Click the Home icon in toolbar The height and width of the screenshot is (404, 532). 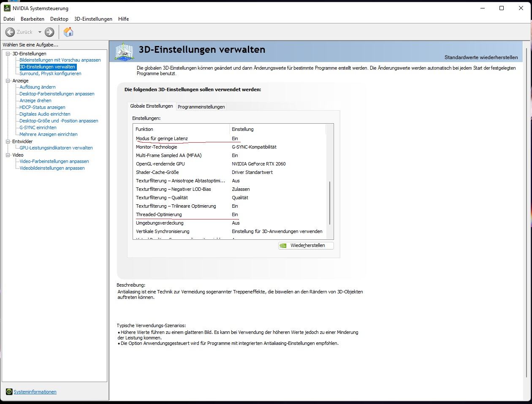pos(68,32)
